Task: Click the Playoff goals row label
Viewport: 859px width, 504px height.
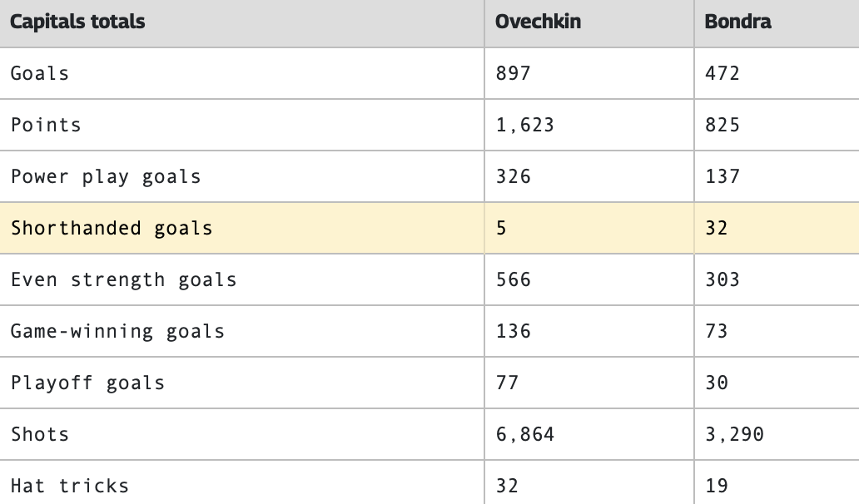Action: pyautogui.click(x=87, y=383)
